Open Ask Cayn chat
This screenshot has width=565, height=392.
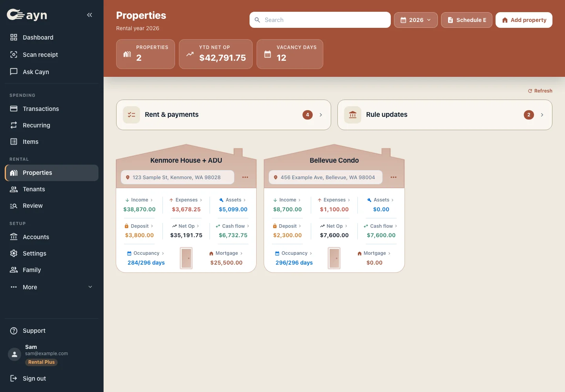point(52,72)
